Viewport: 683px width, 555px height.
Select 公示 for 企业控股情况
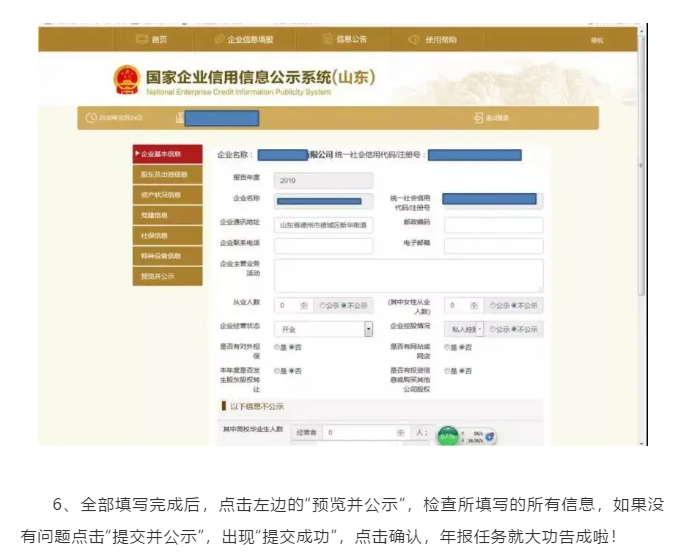(x=492, y=329)
